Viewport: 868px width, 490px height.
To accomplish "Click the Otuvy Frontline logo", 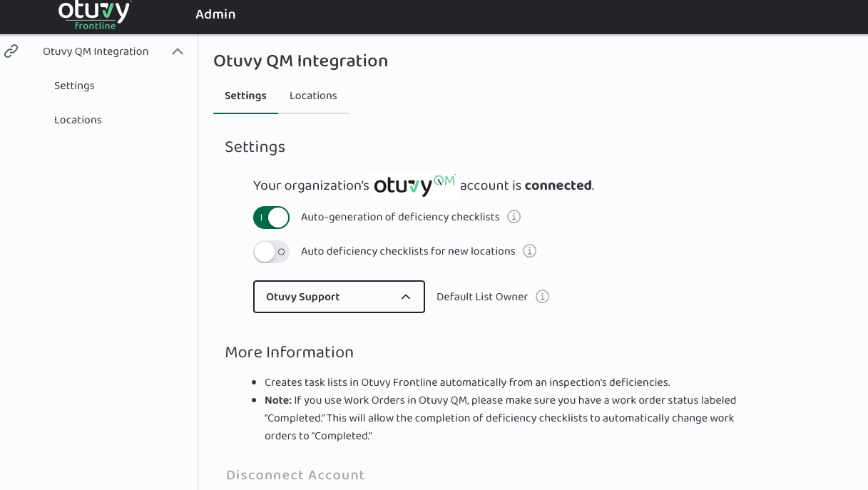I will (95, 15).
